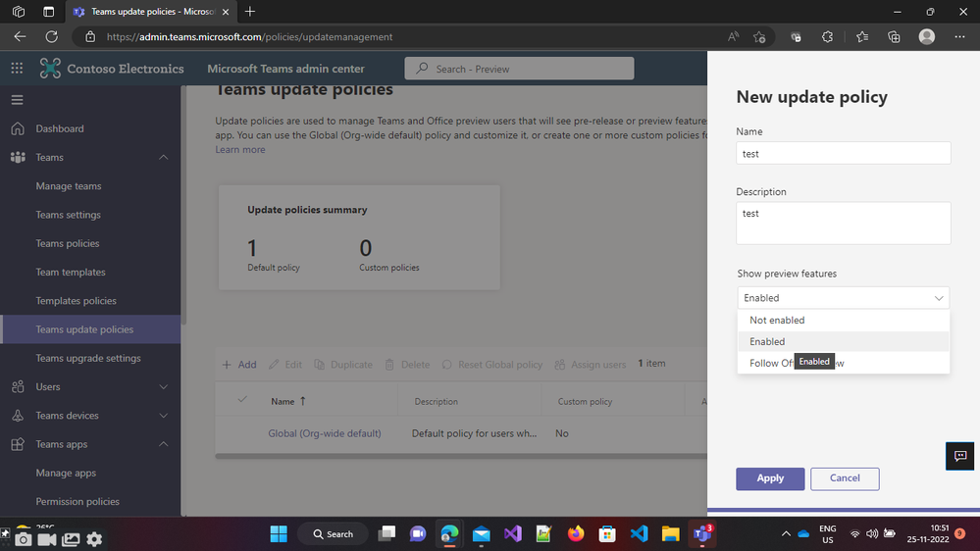Open Manage teams page

[x=68, y=186]
